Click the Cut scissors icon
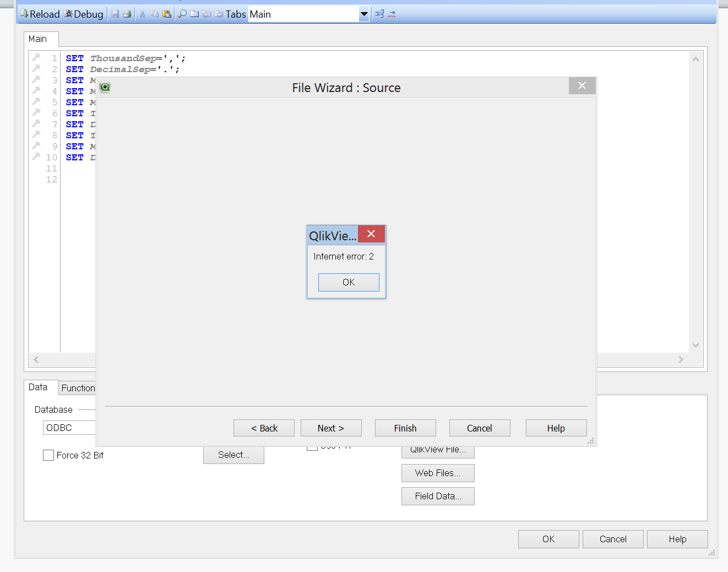The width and height of the screenshot is (728, 572). [142, 14]
